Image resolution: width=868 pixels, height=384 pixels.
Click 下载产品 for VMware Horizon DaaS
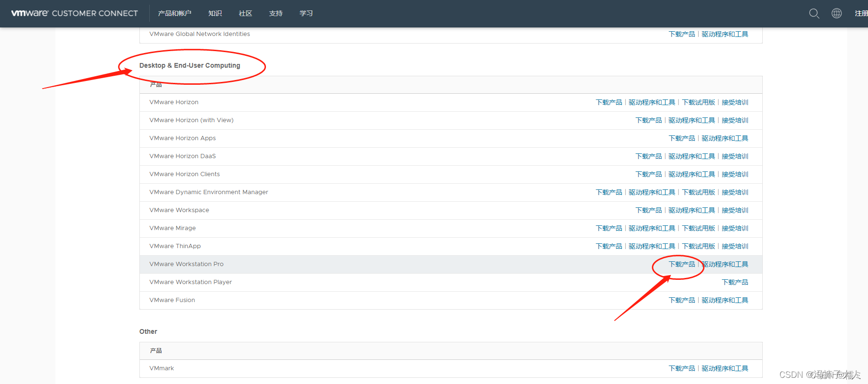coord(649,156)
